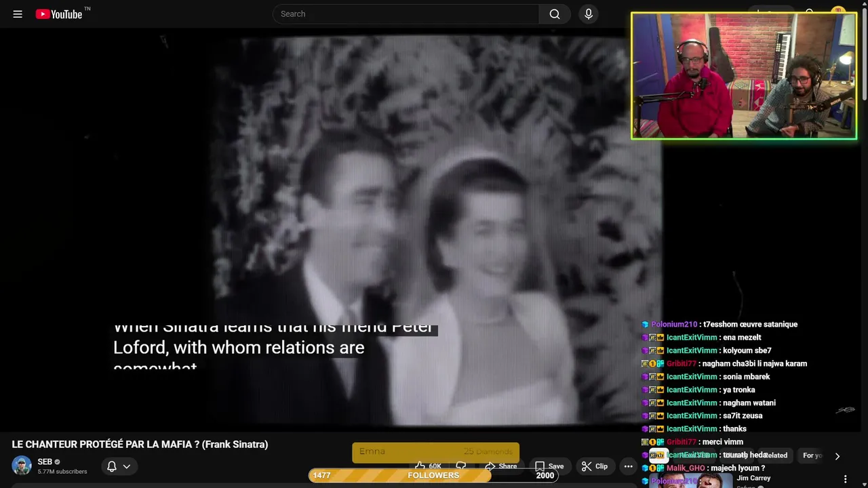Image resolution: width=868 pixels, height=488 pixels.
Task: Click chat message 'nagham watani'
Action: click(x=749, y=403)
